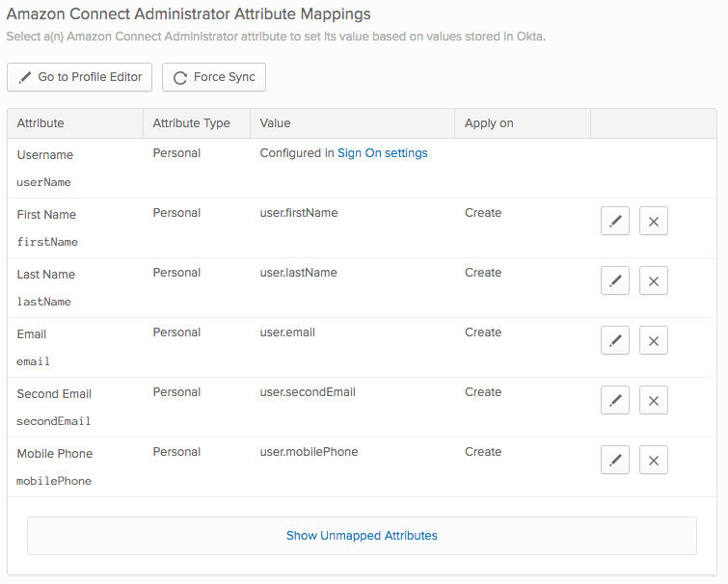Image resolution: width=728 pixels, height=584 pixels.
Task: Delete the Mobile Phone mapping
Action: pos(653,460)
